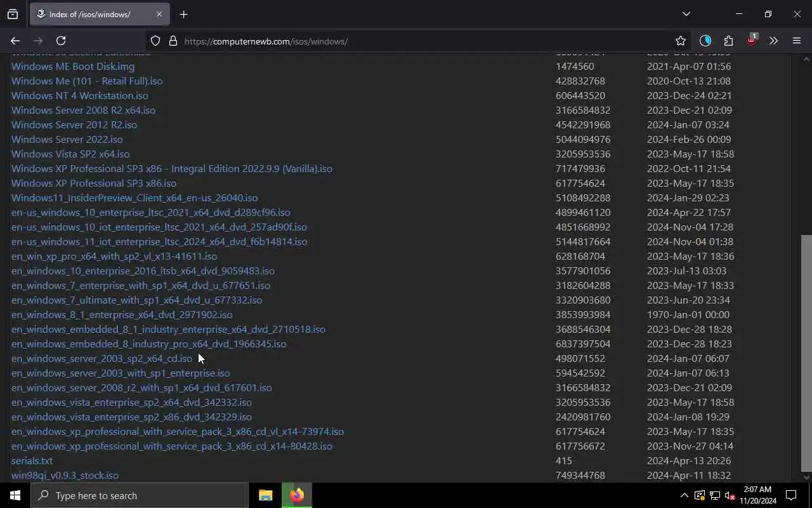Click the scrollbar down arrow

click(806, 478)
